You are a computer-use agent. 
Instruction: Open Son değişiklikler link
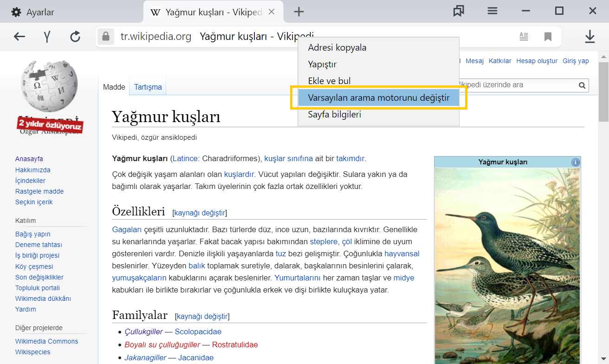39,277
